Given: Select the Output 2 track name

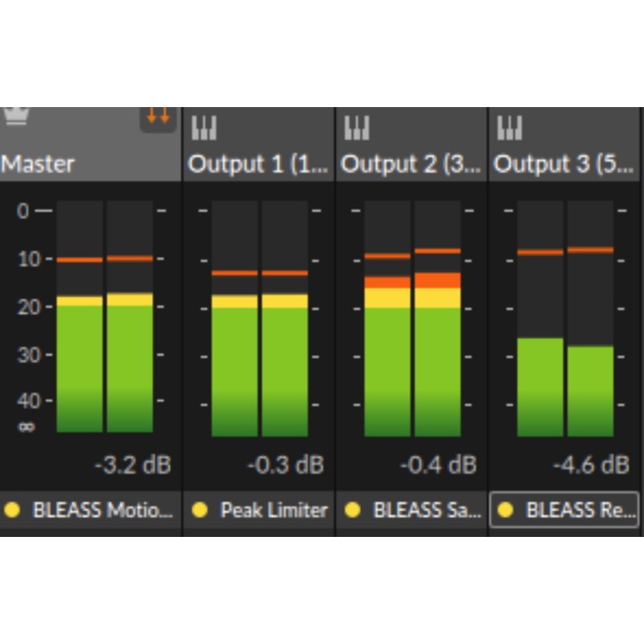Looking at the screenshot, I should point(411,164).
